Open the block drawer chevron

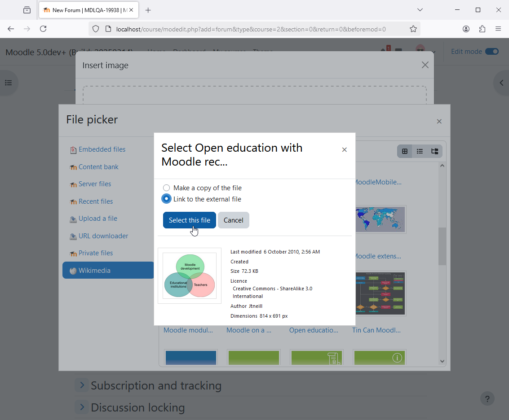point(501,83)
